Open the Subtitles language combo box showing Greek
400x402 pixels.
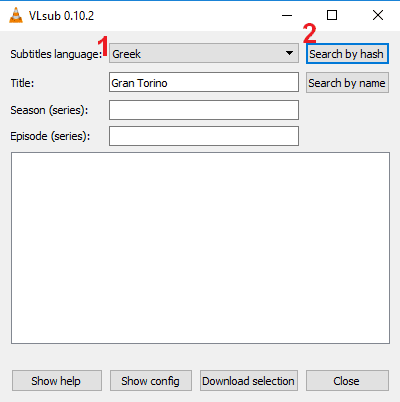point(204,53)
